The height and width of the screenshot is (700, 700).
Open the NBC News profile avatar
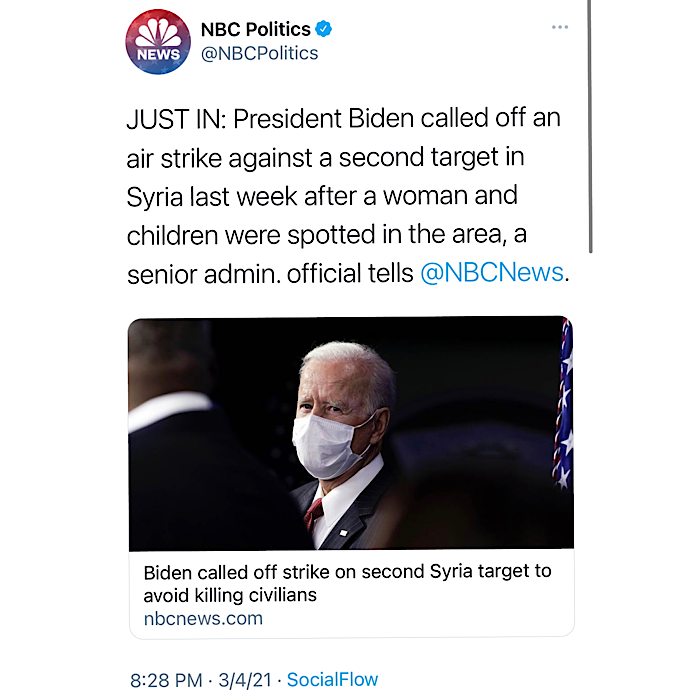point(159,42)
